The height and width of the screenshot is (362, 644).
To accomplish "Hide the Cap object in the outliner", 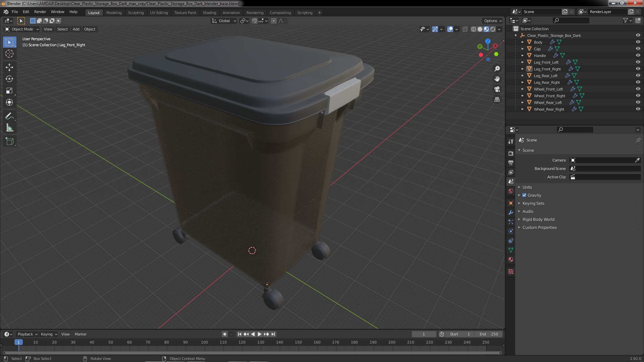I will pos(638,49).
